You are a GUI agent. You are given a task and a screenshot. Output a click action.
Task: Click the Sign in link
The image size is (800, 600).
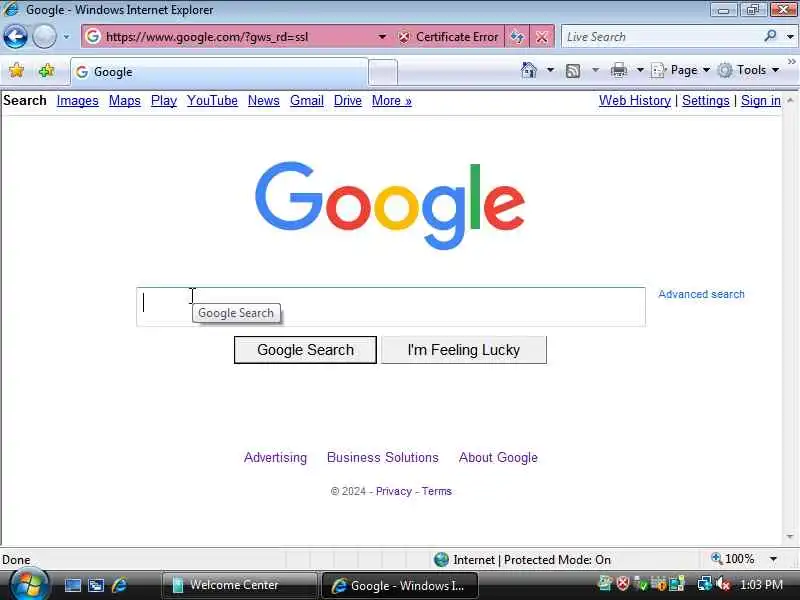click(761, 101)
